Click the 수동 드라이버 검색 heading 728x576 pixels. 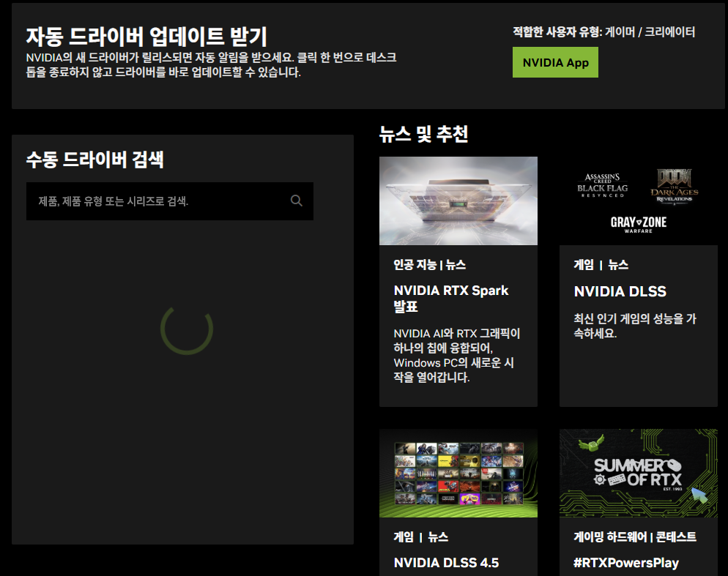pyautogui.click(x=94, y=160)
